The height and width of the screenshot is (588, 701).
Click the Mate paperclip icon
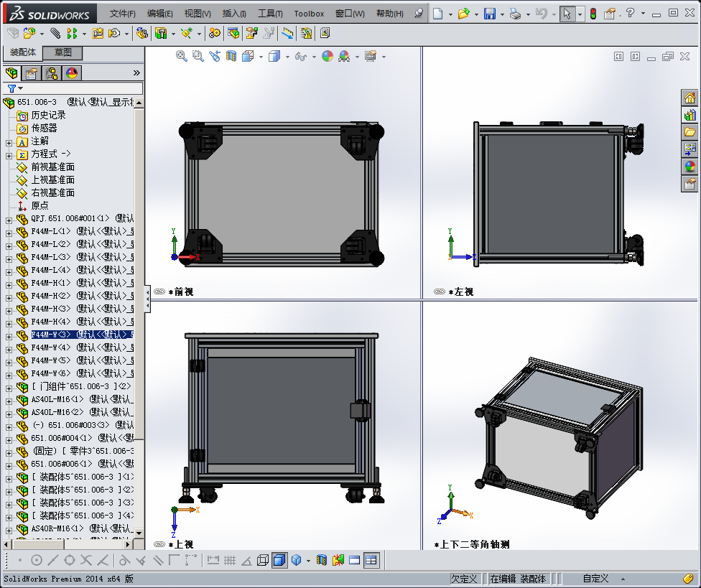[55, 33]
